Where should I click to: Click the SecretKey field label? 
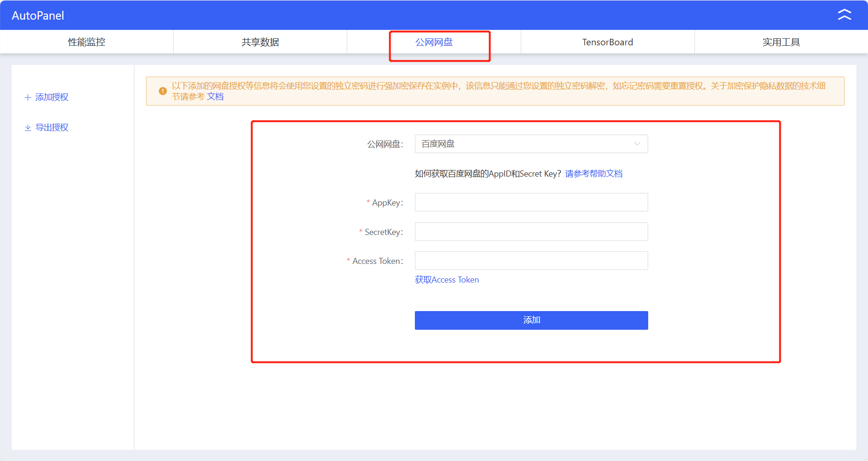pos(384,232)
